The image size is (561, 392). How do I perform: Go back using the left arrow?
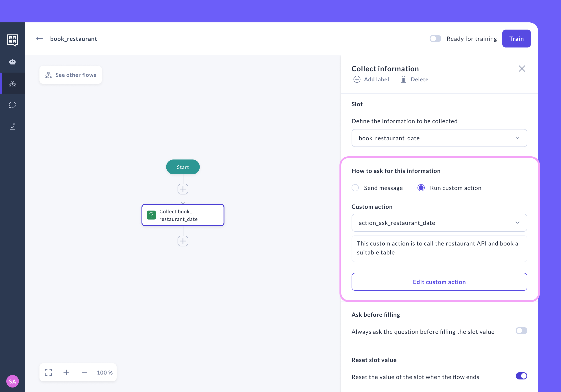coord(40,39)
